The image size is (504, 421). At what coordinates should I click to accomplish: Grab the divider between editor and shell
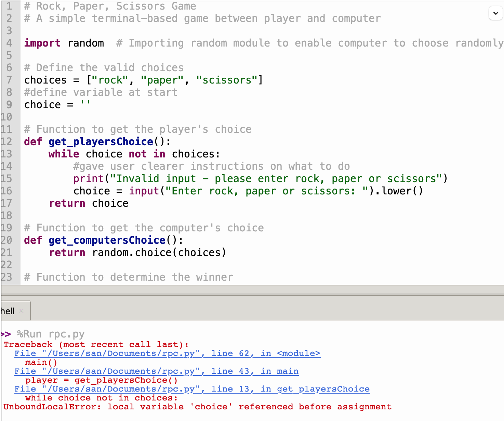click(x=252, y=290)
